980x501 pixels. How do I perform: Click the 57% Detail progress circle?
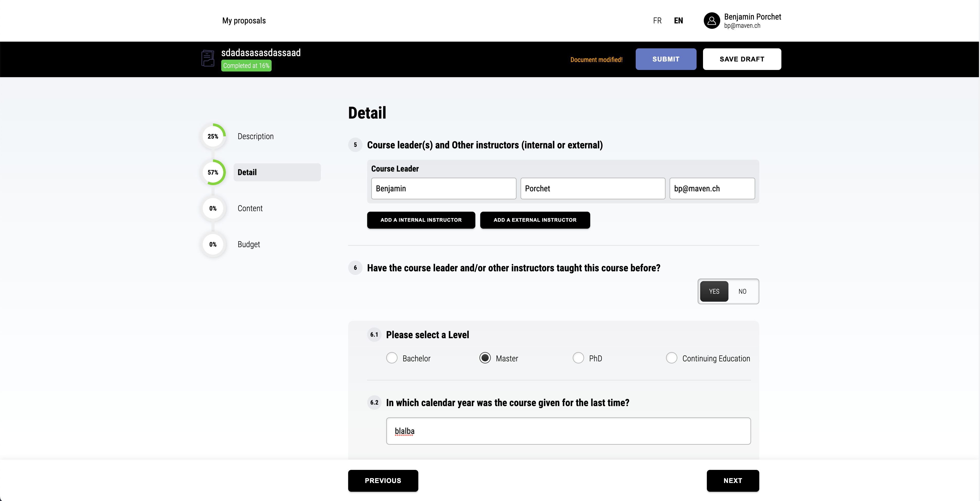pyautogui.click(x=213, y=172)
